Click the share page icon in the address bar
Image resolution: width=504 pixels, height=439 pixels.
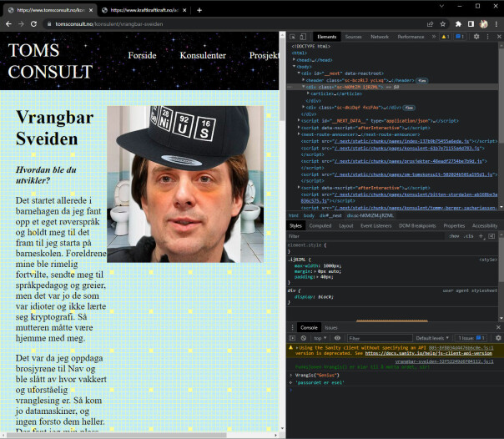[430, 24]
